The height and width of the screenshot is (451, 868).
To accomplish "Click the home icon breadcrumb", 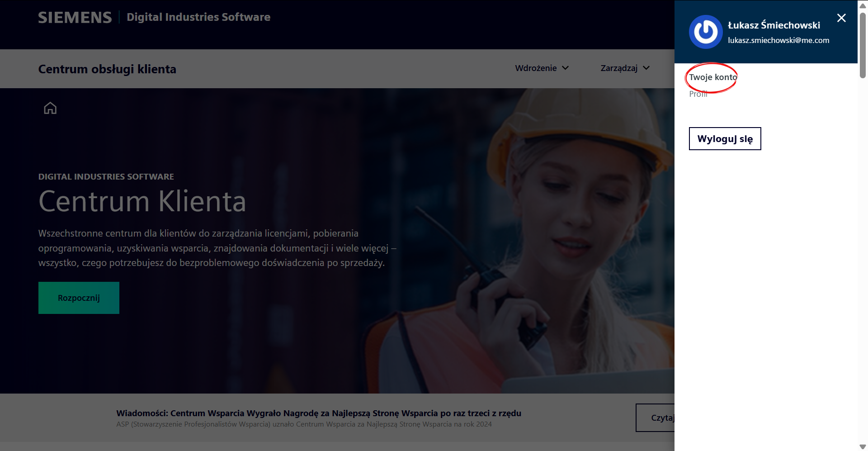I will (x=50, y=108).
